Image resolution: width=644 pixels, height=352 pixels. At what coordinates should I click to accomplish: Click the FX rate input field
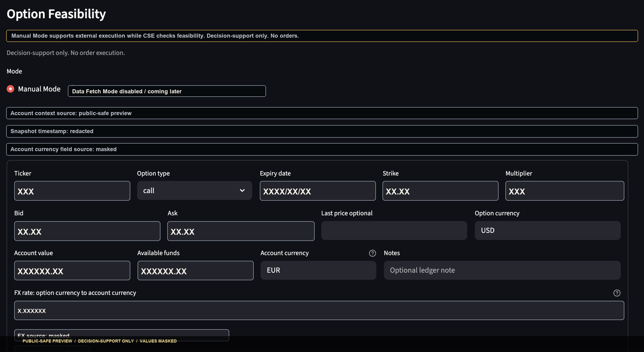coord(319,310)
